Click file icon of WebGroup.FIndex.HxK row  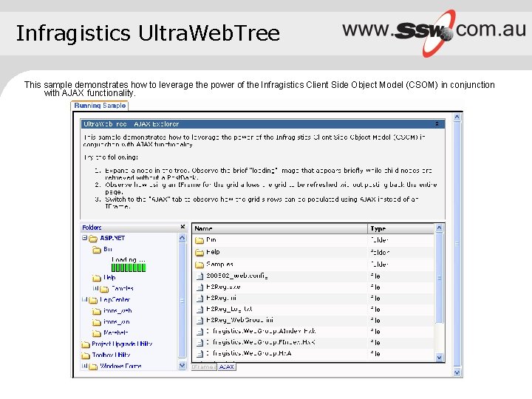pyautogui.click(x=200, y=343)
